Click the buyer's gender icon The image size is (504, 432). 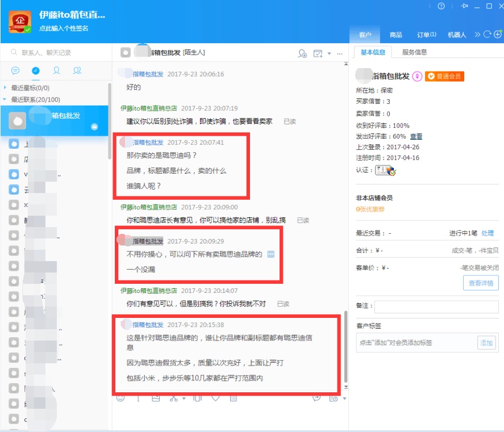click(x=417, y=77)
